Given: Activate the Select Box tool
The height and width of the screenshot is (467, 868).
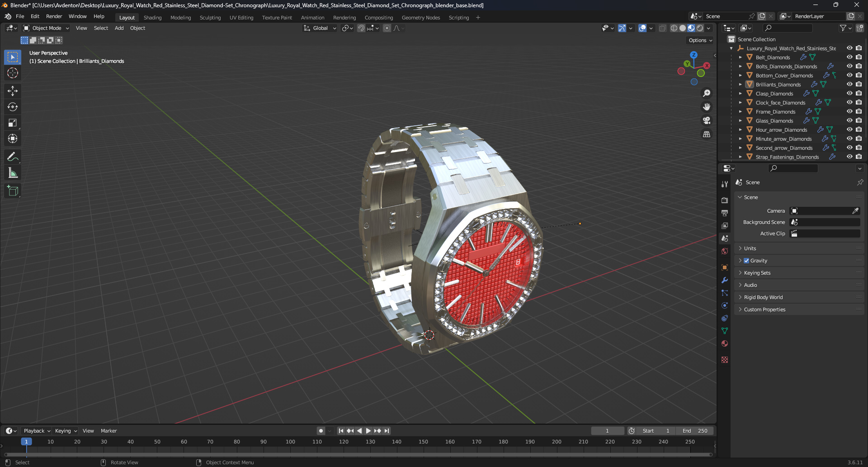Looking at the screenshot, I should pos(13,57).
